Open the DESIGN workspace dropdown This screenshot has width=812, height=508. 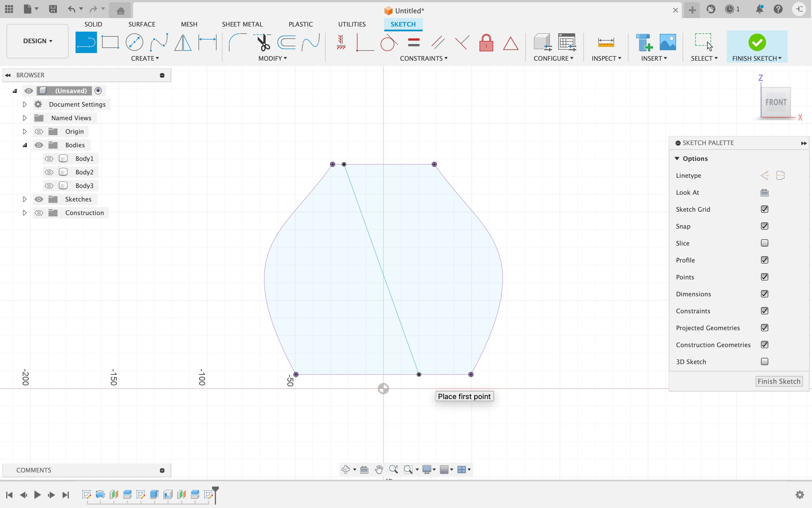[37, 41]
